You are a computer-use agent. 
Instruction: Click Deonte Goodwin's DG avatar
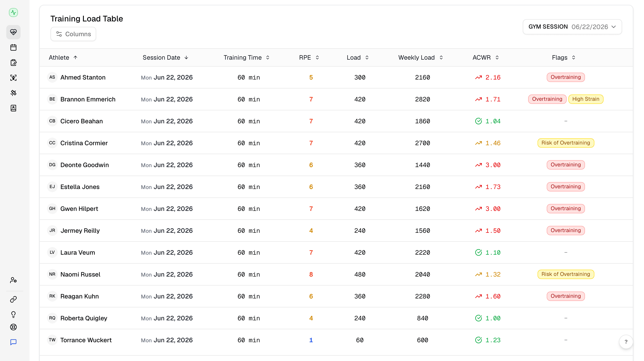pyautogui.click(x=52, y=165)
